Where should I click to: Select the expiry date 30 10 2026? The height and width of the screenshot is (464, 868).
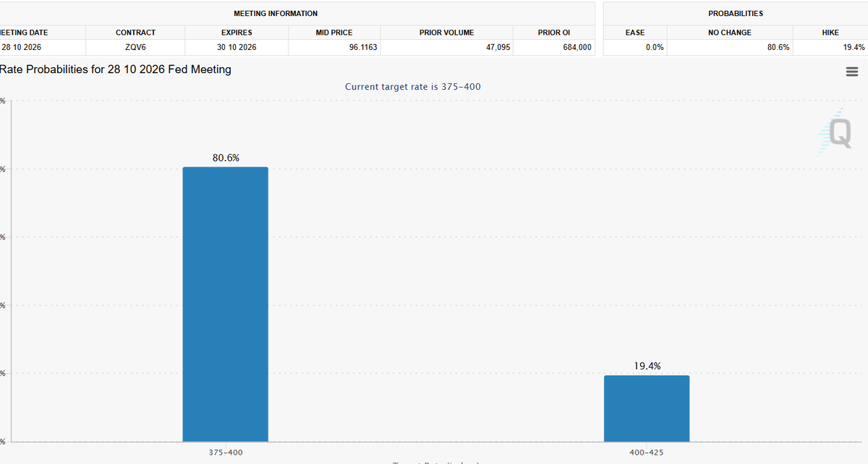click(237, 47)
